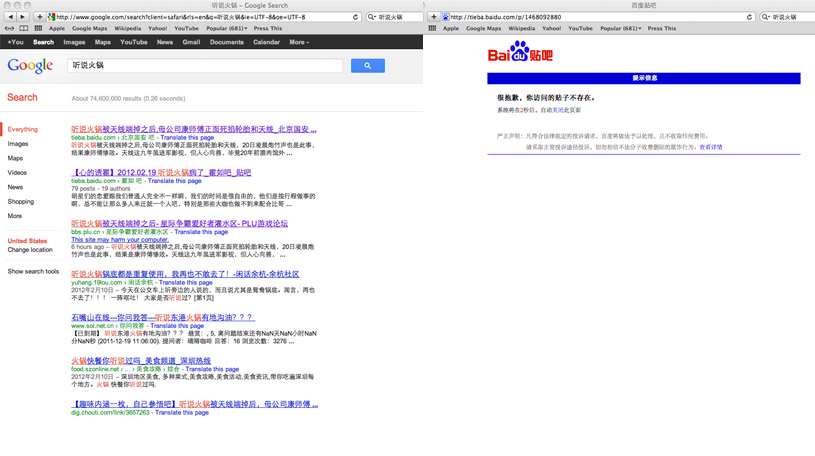
Task: Reload the Baidu Tieba page
Action: point(749,17)
